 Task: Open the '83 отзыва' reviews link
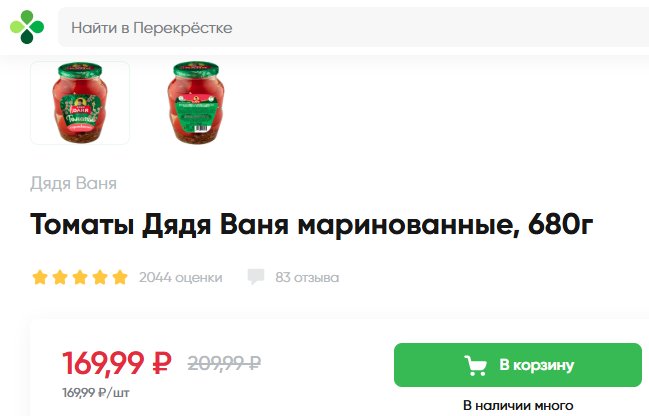[307, 277]
